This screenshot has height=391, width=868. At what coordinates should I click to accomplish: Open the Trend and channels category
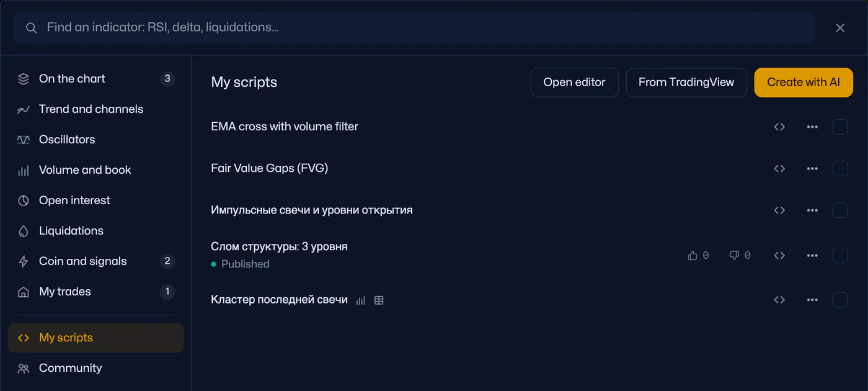95,109
